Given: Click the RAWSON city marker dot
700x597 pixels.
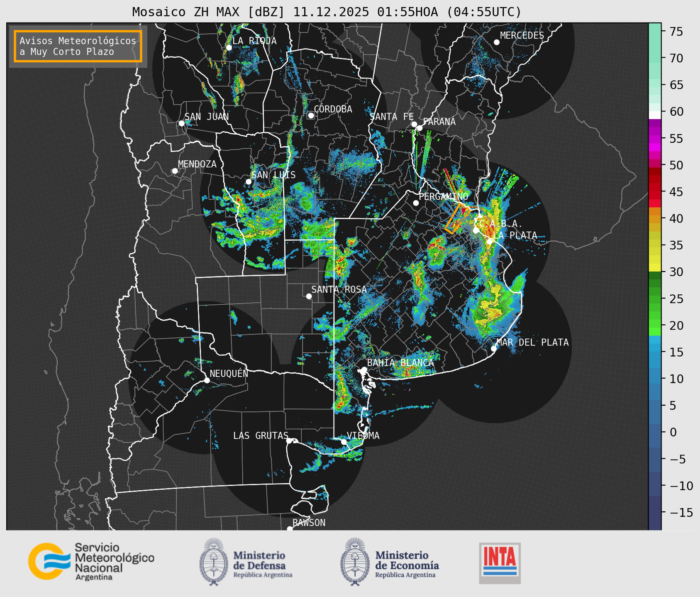Looking at the screenshot, I should point(290,529).
